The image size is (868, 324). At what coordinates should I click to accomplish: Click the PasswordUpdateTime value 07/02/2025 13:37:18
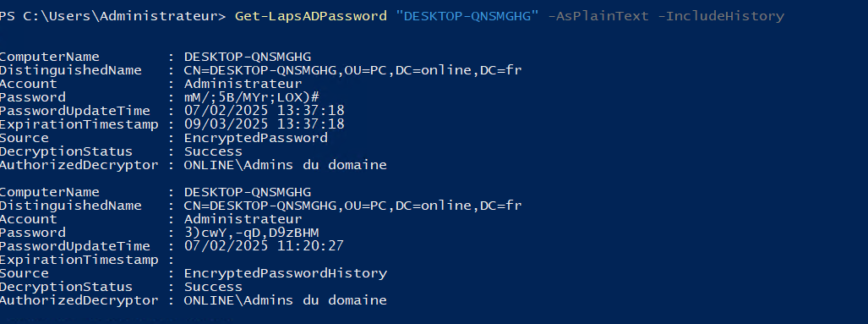(264, 111)
